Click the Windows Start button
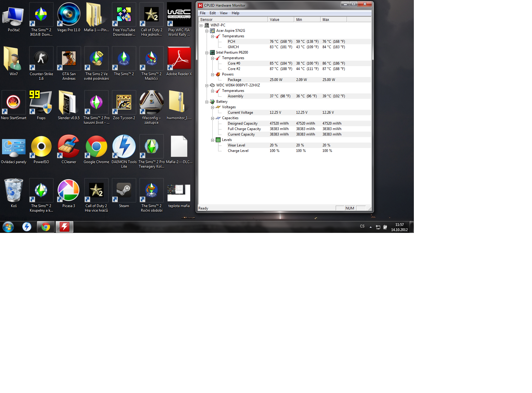Screen dimensions: 532x393 (8, 227)
